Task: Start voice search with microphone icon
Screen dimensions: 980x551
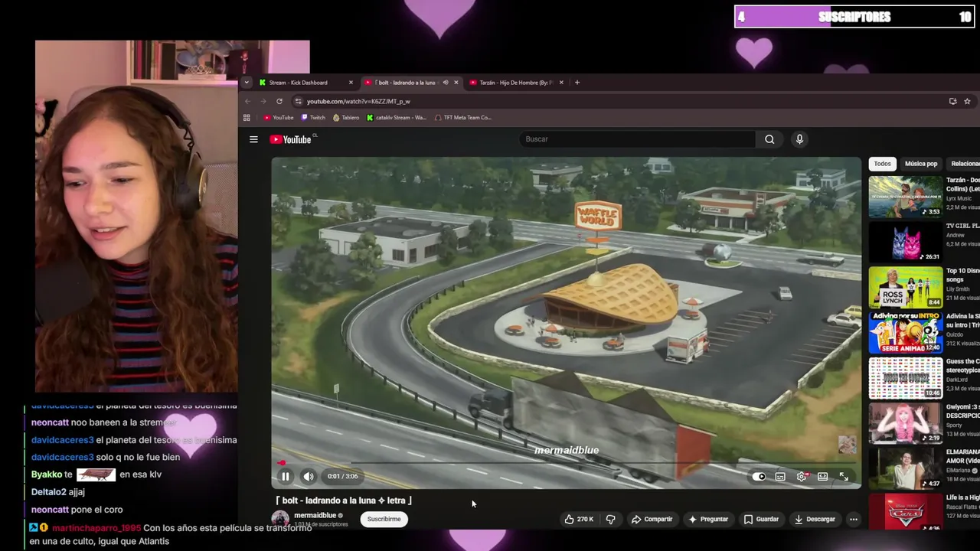Action: pyautogui.click(x=799, y=139)
